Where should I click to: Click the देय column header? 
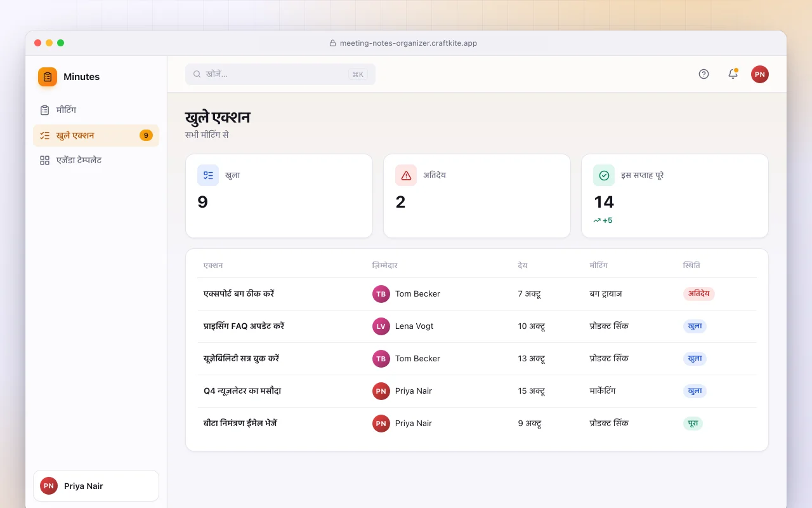pos(523,265)
